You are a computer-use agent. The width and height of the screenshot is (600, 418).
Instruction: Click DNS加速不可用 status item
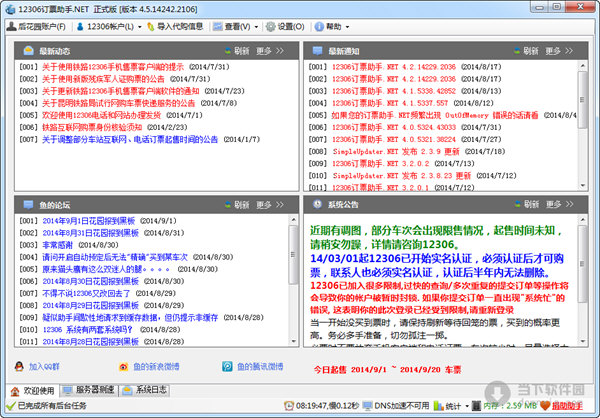[x=396, y=406]
